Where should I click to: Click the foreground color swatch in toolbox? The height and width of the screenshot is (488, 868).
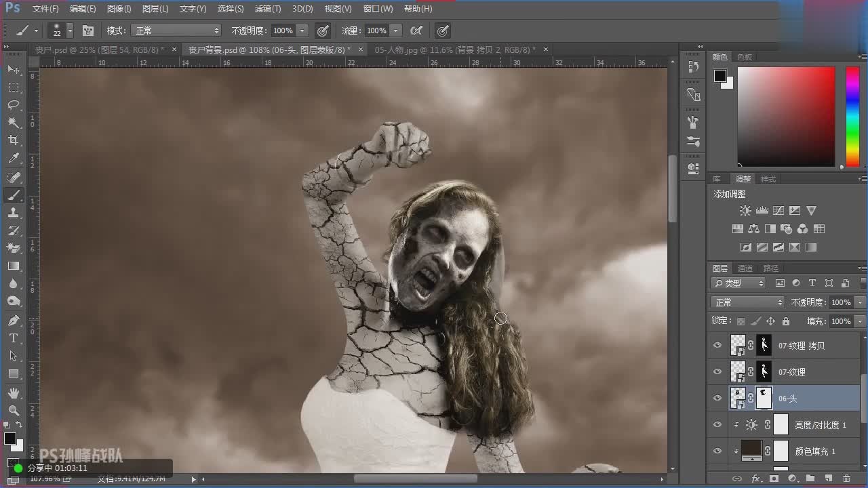[10, 439]
